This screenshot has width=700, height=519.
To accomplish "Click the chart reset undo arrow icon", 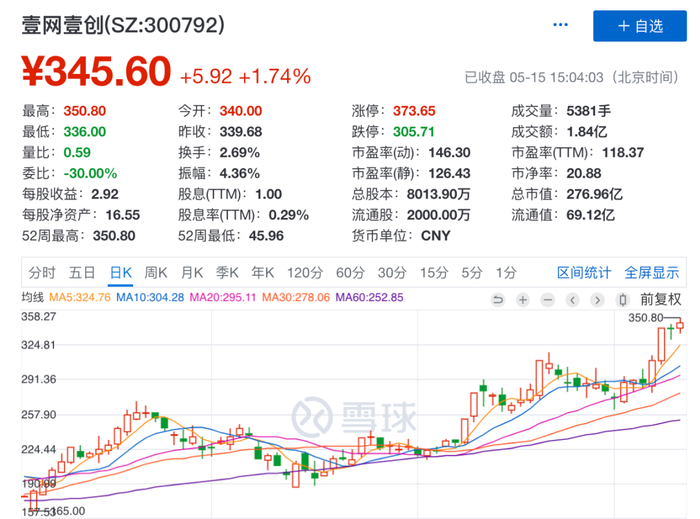I will click(498, 300).
